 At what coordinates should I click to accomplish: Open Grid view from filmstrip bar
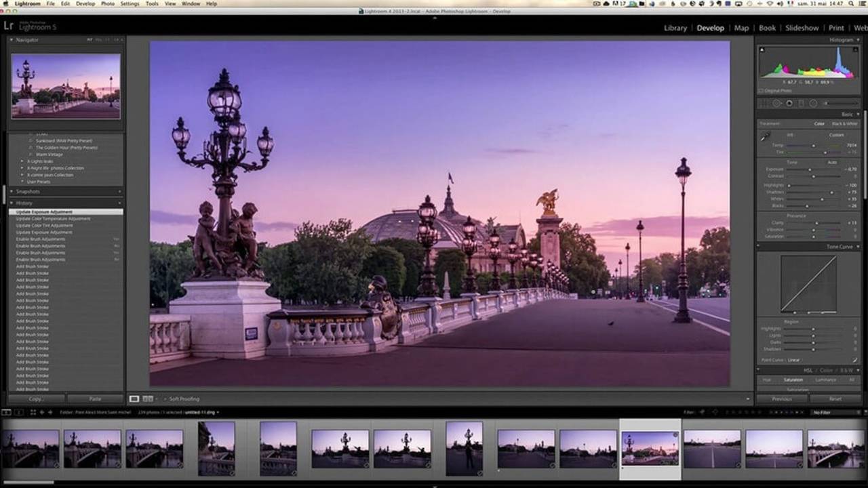(x=33, y=412)
